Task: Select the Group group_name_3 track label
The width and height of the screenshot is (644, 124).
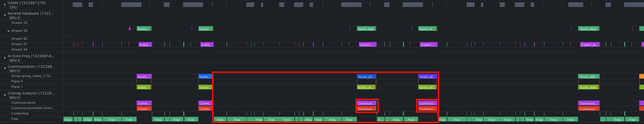Action: pyautogui.click(x=32, y=76)
